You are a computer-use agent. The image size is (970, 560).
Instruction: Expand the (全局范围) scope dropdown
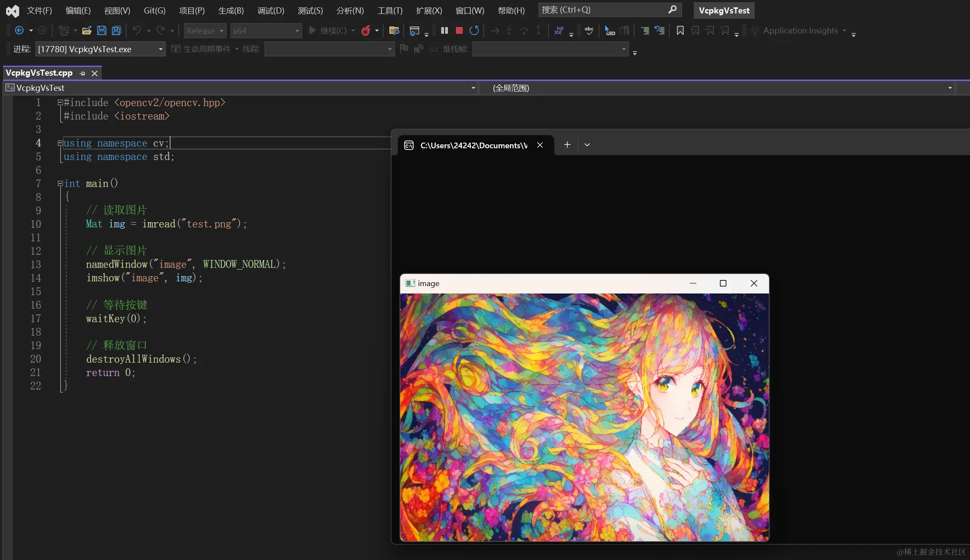click(x=950, y=88)
